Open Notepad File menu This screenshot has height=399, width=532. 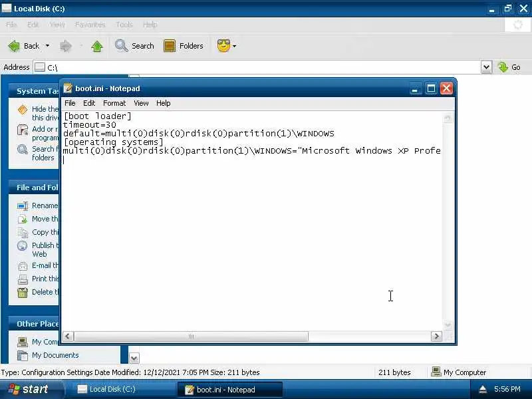click(x=70, y=103)
